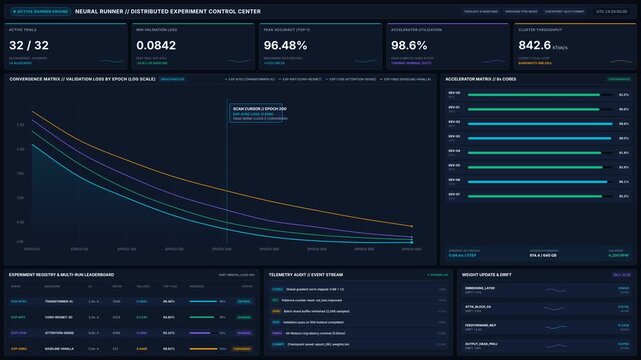The height and width of the screenshot is (360, 641).
Task: Click the TRANSFORMER-XL progress bar
Action: point(204,302)
